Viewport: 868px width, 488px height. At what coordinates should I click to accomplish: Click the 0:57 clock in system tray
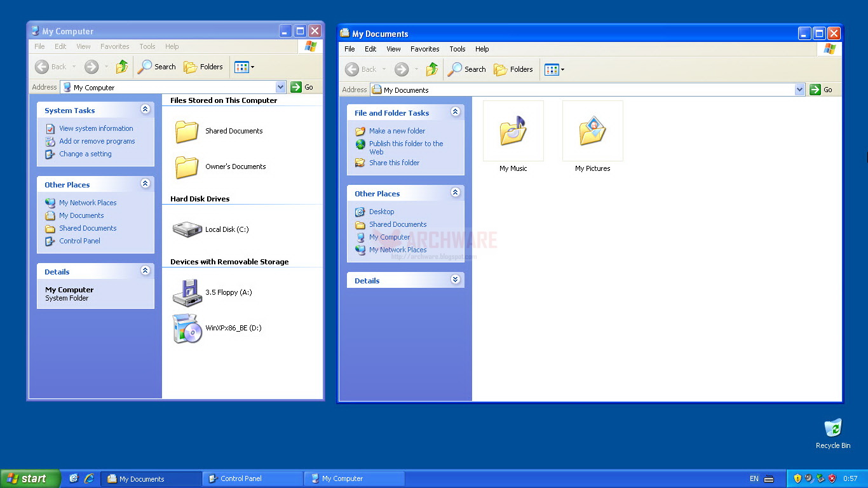point(850,478)
